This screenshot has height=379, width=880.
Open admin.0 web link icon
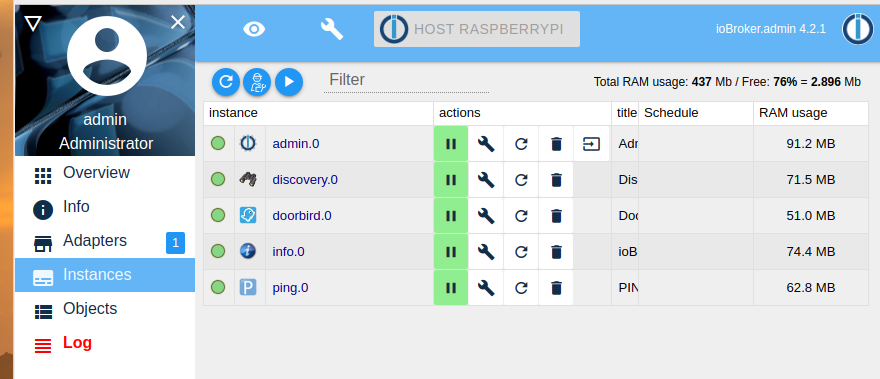(x=592, y=144)
